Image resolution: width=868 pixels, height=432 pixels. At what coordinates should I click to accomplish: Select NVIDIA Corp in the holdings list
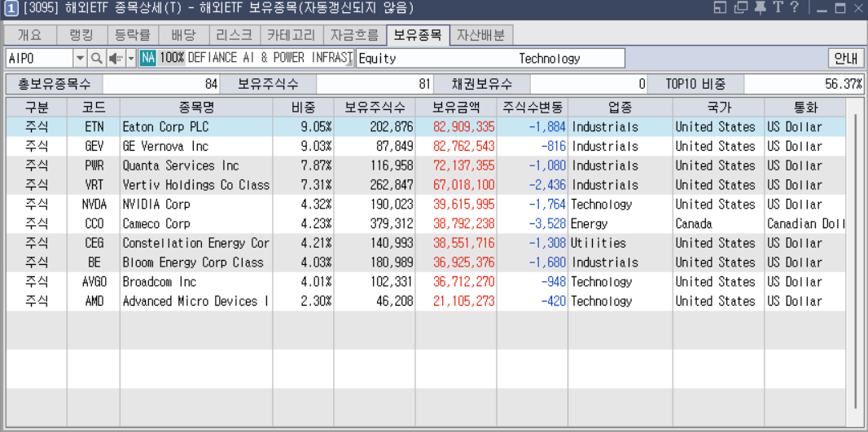point(426,205)
